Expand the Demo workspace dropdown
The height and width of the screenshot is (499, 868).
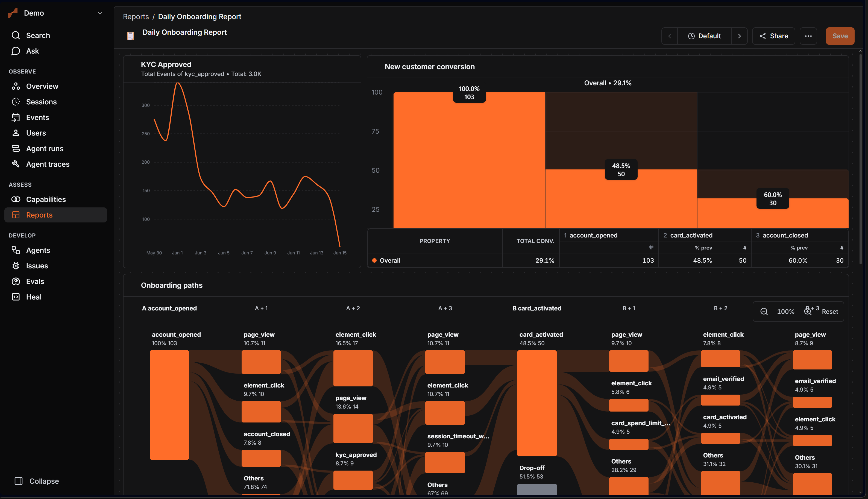pyautogui.click(x=100, y=13)
